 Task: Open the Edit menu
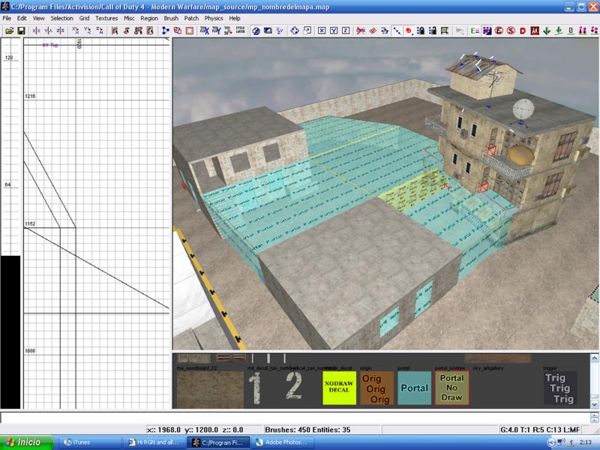(x=22, y=18)
